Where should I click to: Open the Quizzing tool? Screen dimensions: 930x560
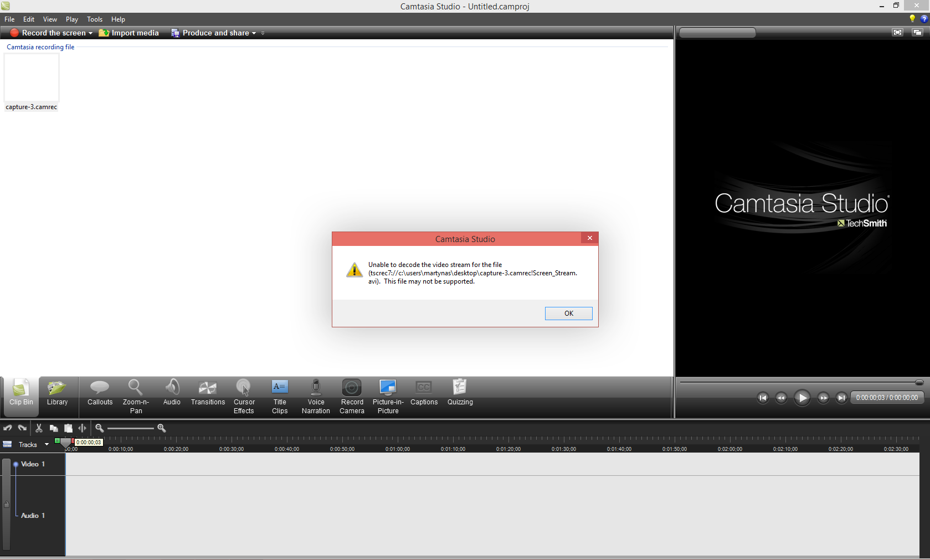(x=460, y=393)
